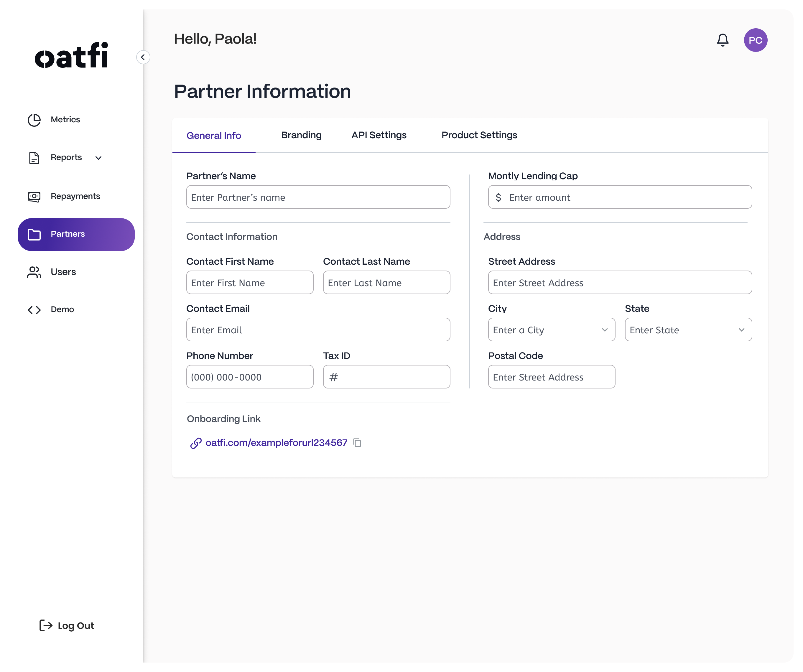Click the chain link icon beside the onboarding URL

pyautogui.click(x=196, y=443)
